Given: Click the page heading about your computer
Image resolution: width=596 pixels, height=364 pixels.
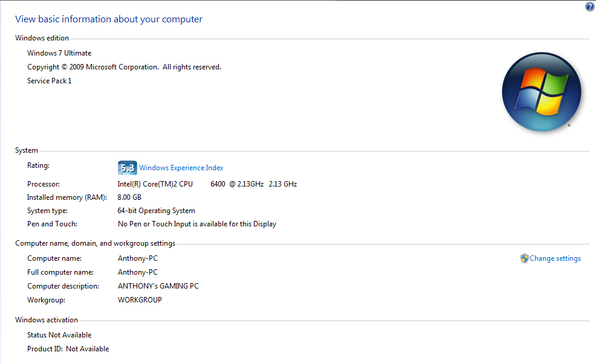Looking at the screenshot, I should [109, 19].
